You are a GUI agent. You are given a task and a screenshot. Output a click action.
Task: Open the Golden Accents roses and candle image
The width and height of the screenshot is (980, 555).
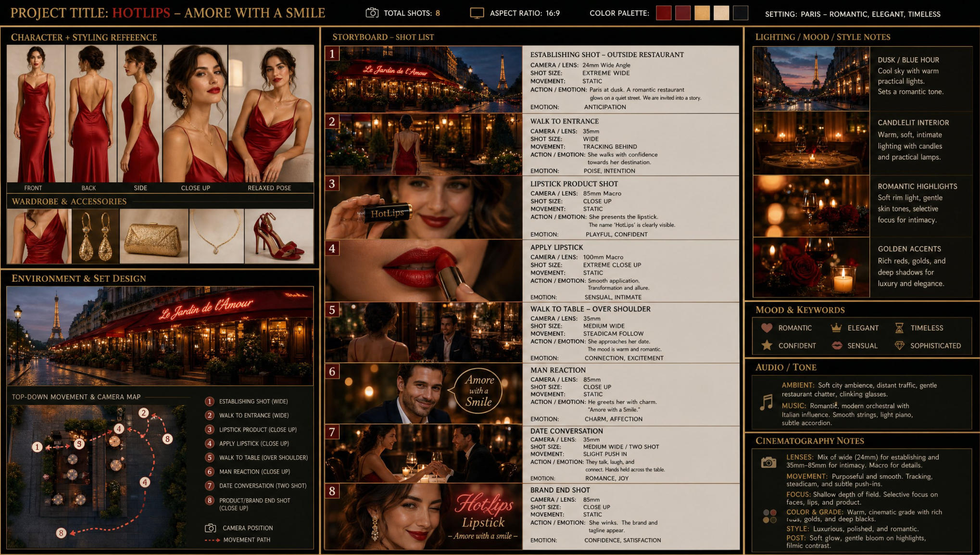(811, 267)
